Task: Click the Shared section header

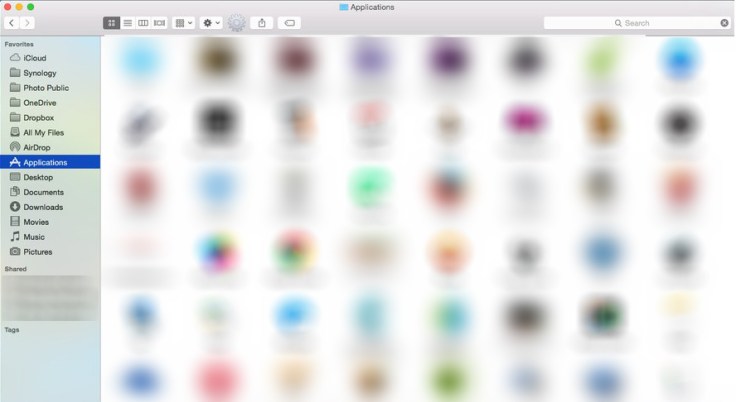Action: (x=15, y=269)
